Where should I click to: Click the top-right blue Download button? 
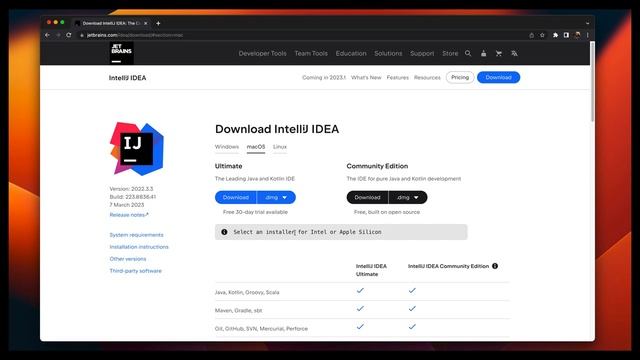498,78
